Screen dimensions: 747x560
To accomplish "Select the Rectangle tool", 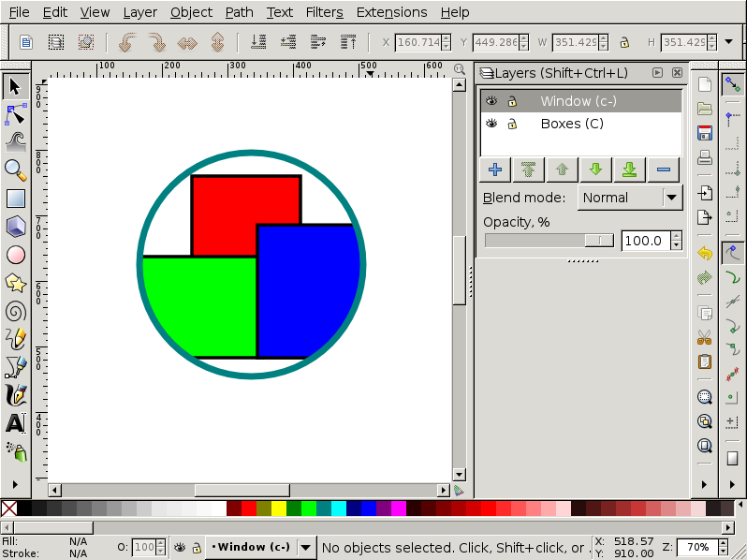I will coord(15,199).
